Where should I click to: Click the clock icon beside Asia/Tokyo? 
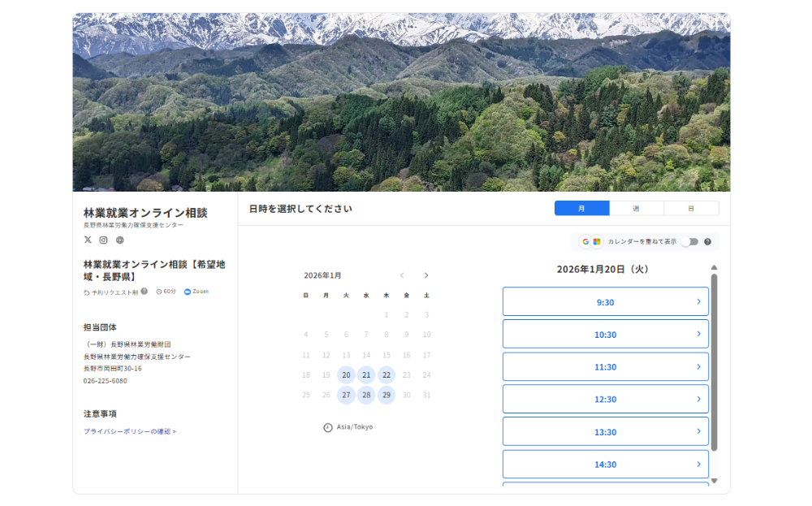click(328, 427)
